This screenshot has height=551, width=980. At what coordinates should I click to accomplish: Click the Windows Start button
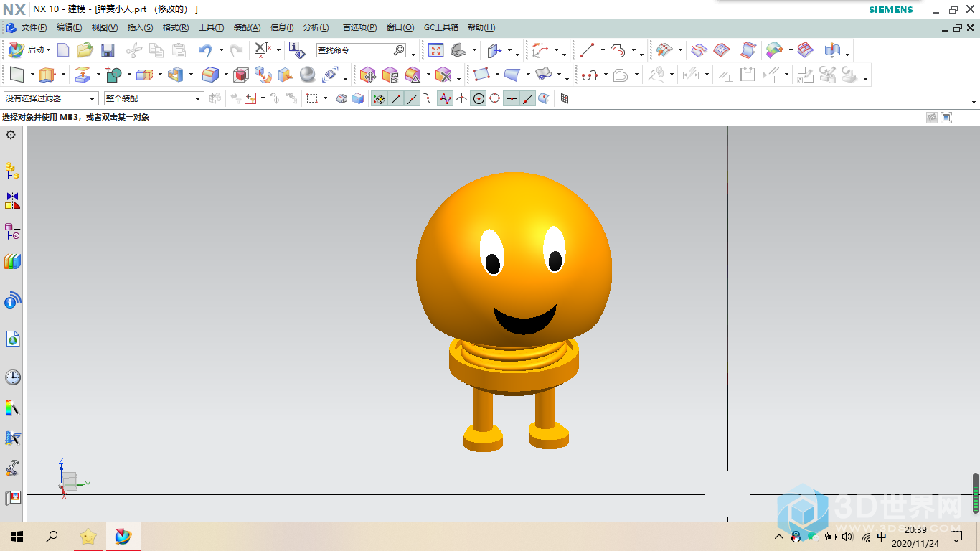(x=17, y=537)
